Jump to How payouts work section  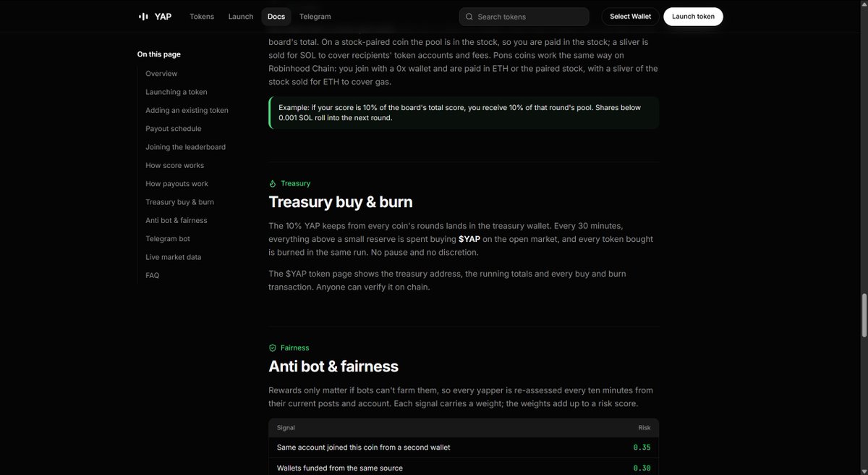click(176, 184)
